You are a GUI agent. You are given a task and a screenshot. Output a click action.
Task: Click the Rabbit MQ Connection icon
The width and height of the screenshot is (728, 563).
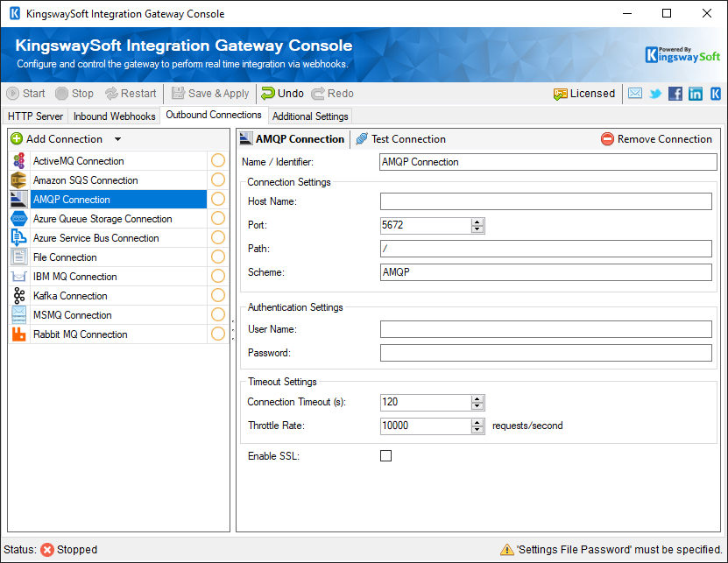coord(19,334)
